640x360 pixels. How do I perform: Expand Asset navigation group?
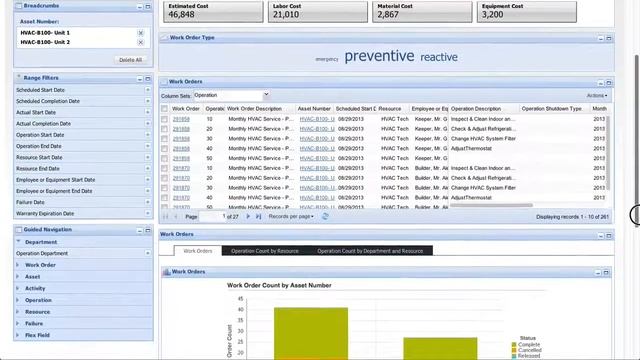pos(18,277)
